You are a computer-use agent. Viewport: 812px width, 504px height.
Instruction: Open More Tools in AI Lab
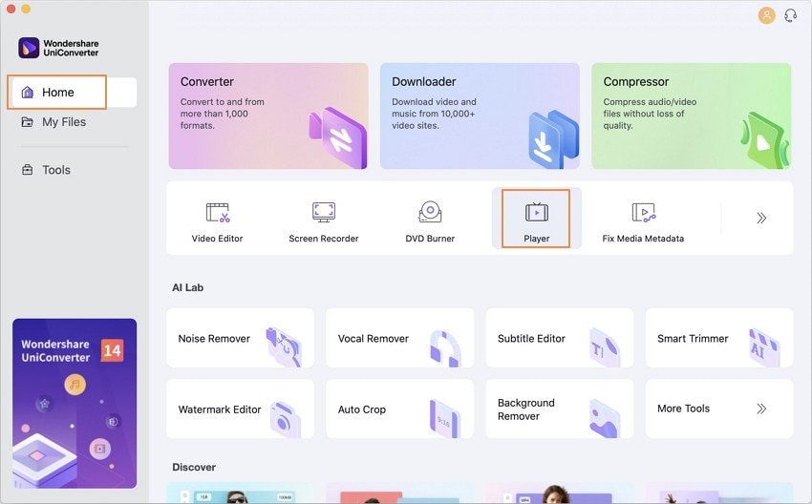[719, 409]
